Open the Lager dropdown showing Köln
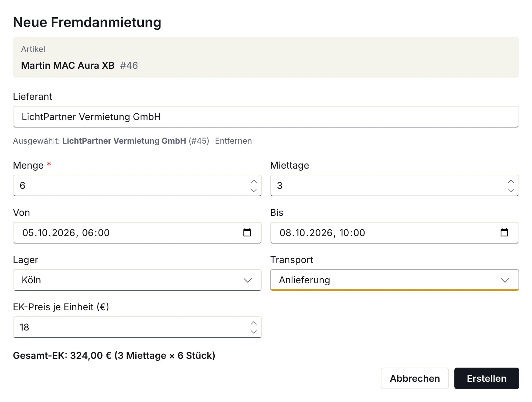Image resolution: width=532 pixels, height=402 pixels. click(137, 280)
